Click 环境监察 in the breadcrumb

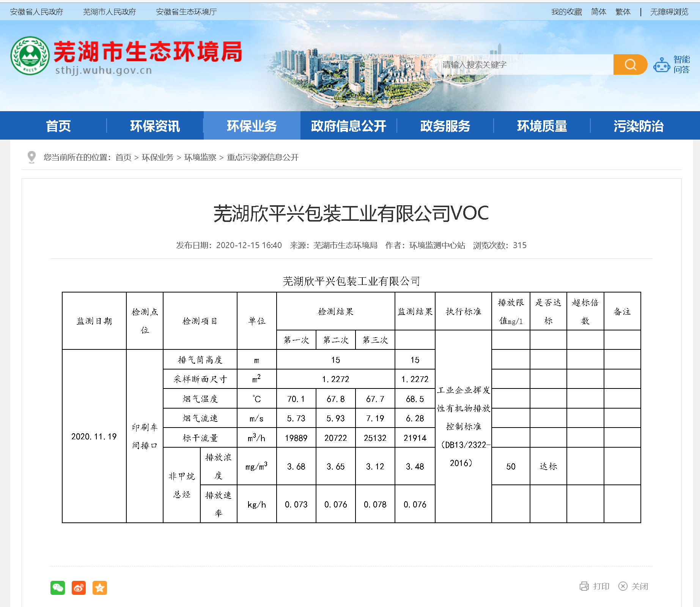point(200,157)
